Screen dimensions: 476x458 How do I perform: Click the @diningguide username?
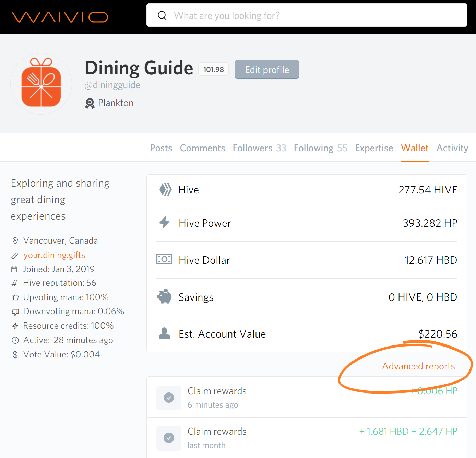112,85
